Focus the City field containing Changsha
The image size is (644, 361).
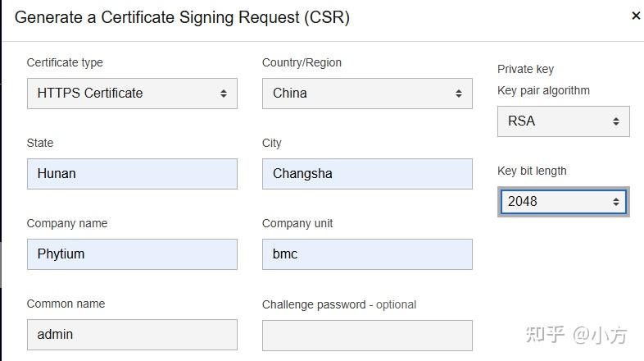(x=367, y=174)
